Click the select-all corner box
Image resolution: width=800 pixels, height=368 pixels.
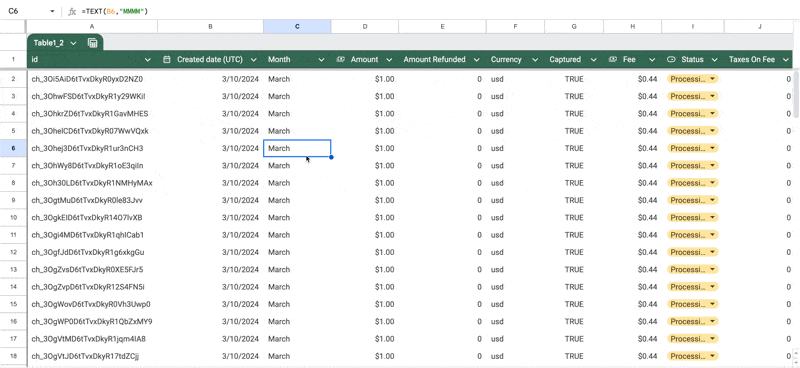pos(13,26)
